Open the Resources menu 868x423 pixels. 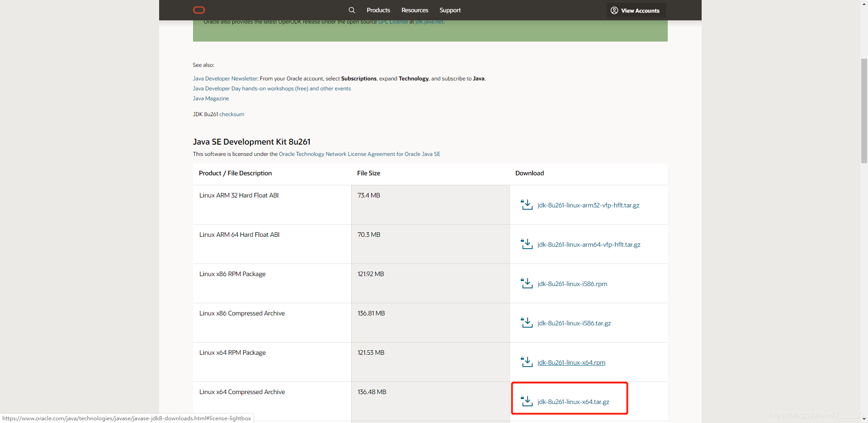tap(415, 10)
